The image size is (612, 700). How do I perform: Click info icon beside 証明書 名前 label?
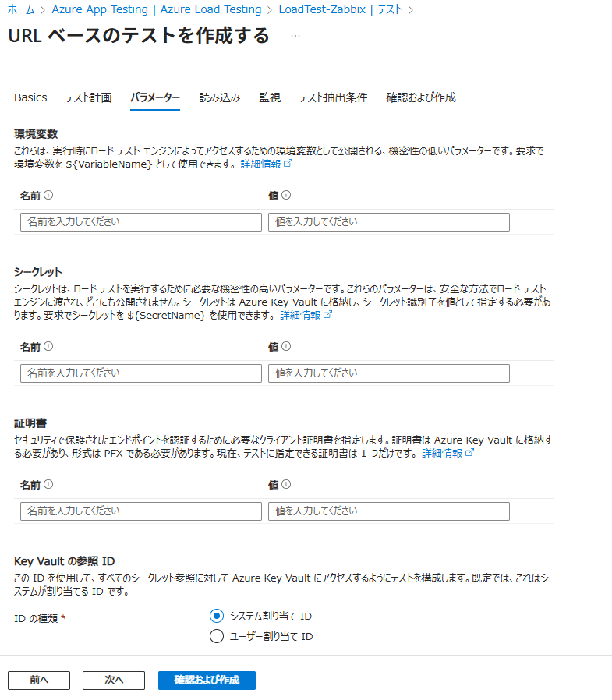point(48,485)
